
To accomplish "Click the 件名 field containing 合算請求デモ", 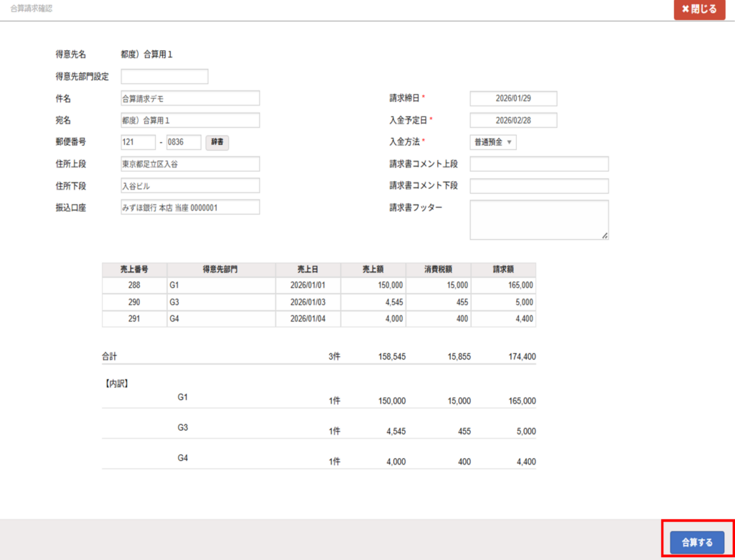I will coord(190,98).
